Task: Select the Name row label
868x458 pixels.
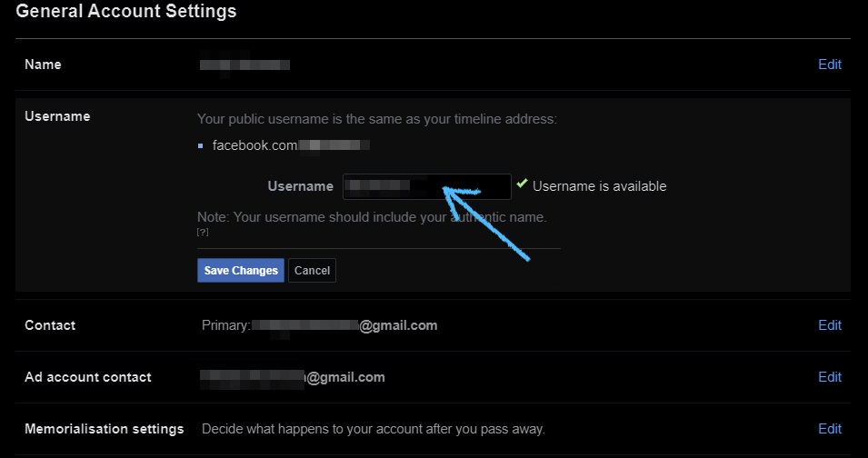Action: coord(44,65)
